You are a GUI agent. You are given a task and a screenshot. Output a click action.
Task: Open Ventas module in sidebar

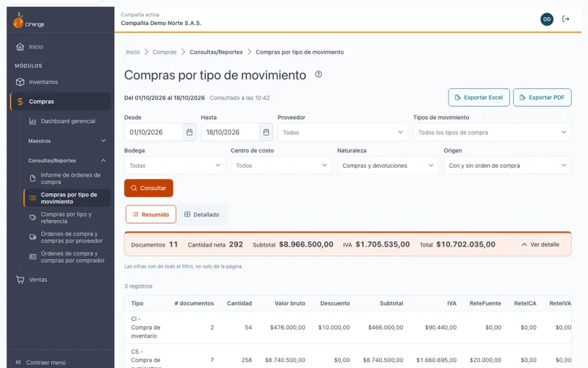(60, 280)
